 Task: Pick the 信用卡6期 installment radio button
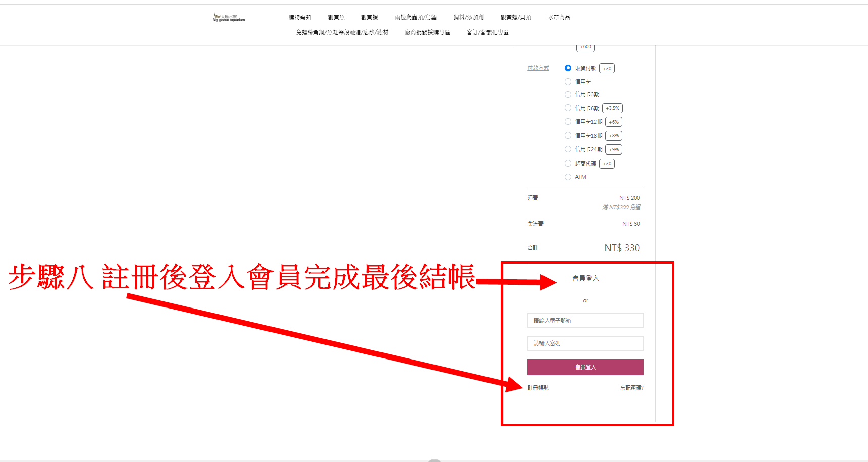tap(568, 108)
